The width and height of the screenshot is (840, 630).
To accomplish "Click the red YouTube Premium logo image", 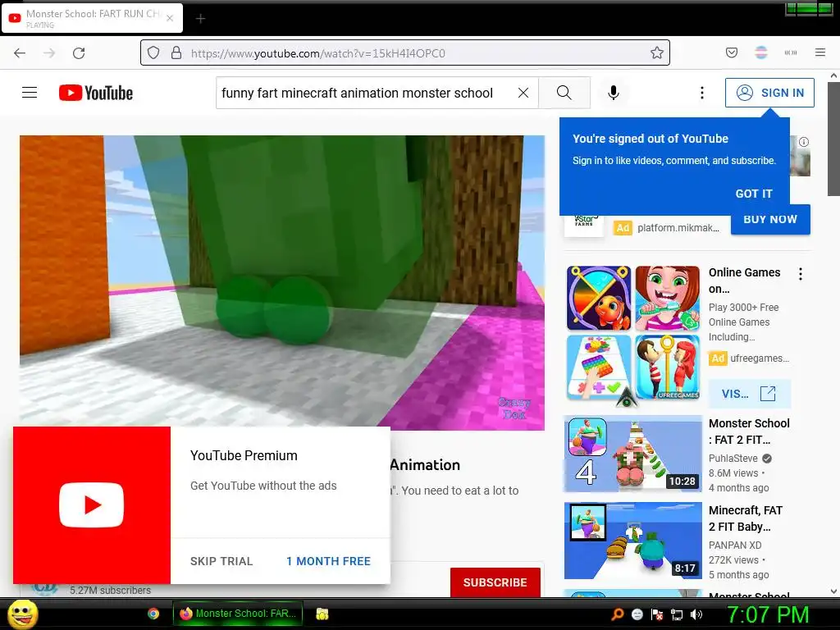I will (92, 504).
